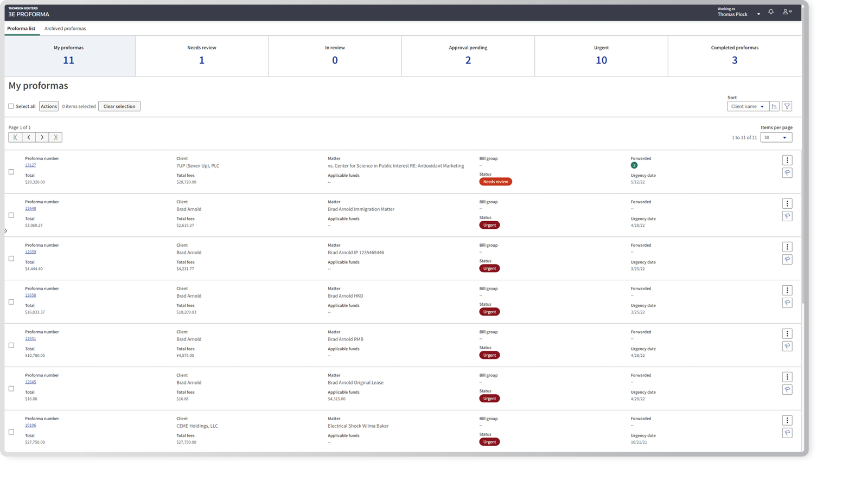Switch to Archived proformas tab
The width and height of the screenshot is (868, 488).
pos(65,29)
